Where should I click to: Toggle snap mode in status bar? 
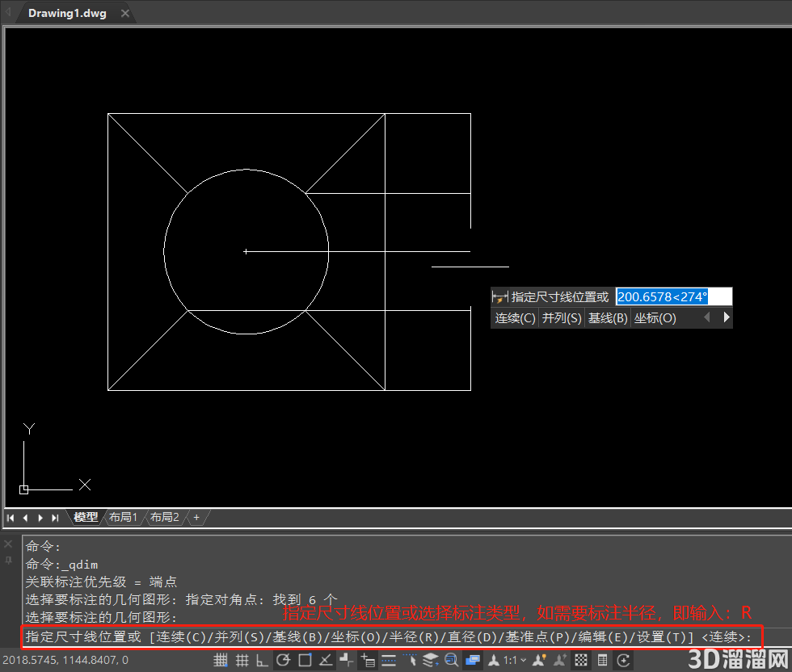[x=220, y=660]
